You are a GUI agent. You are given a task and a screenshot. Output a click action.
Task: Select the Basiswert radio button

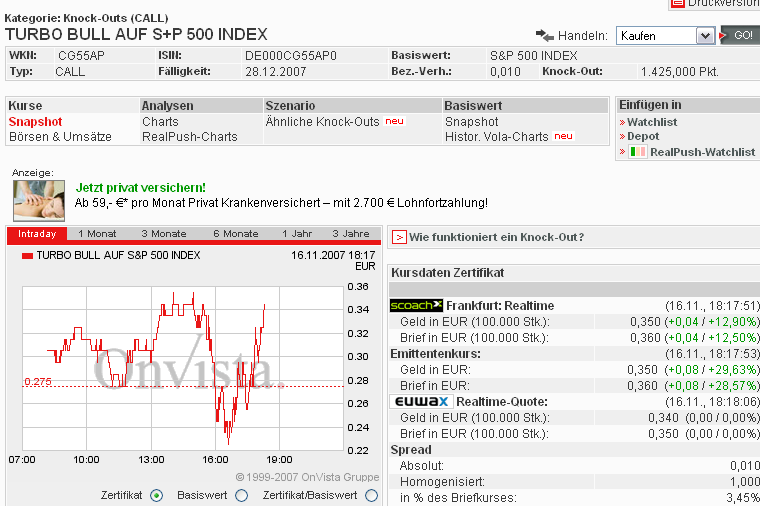(x=241, y=495)
